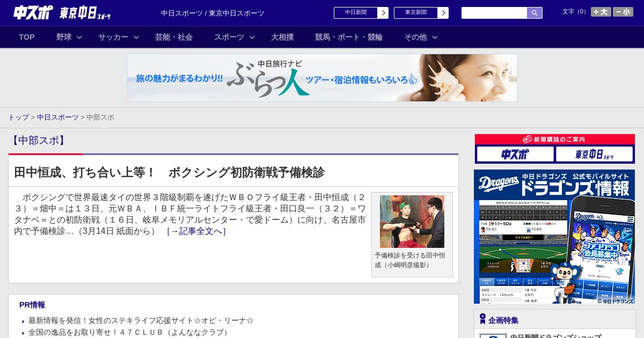Follow the 中日スポーツ breadcrumb link
This screenshot has height=338, width=644.
[58, 117]
